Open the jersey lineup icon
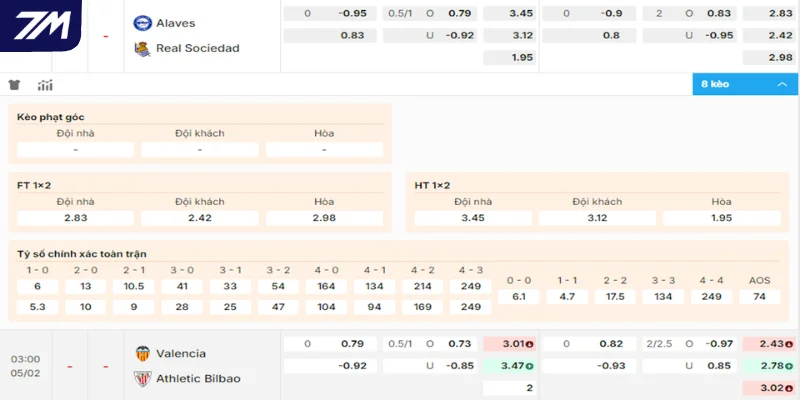 pyautogui.click(x=14, y=85)
